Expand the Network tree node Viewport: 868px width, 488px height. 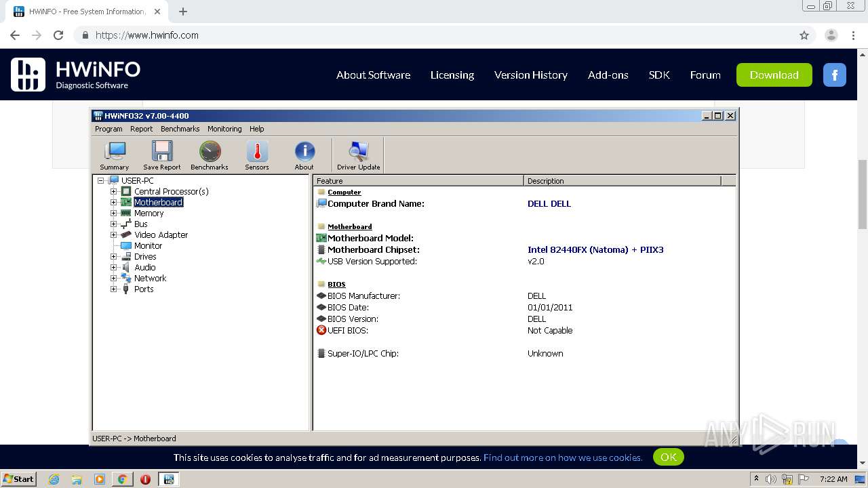(x=114, y=279)
